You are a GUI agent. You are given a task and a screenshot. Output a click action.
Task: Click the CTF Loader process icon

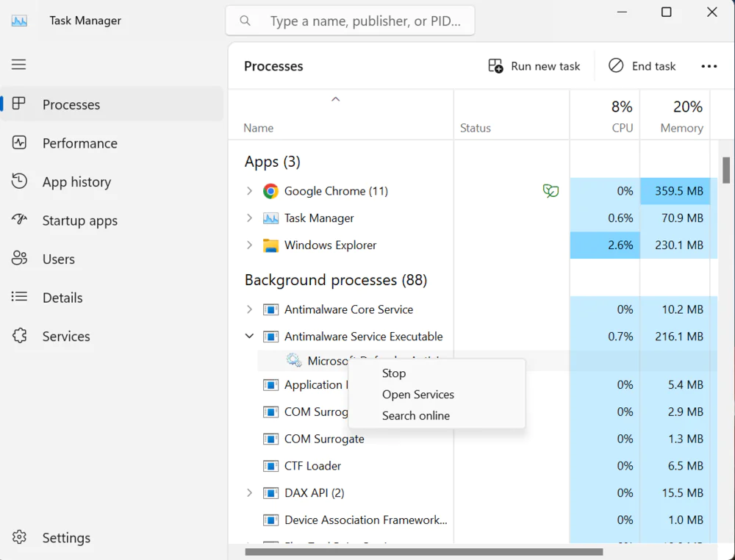tap(270, 466)
